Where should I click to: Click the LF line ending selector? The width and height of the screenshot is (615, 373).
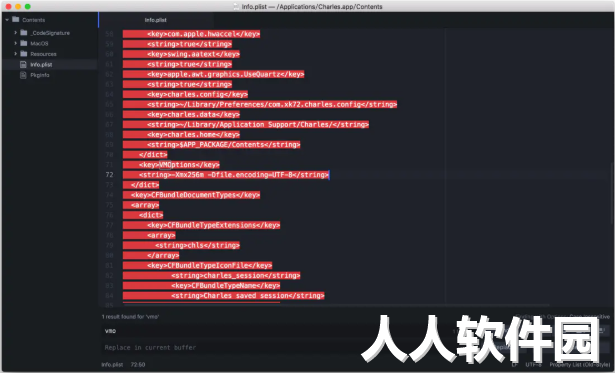[x=514, y=365]
